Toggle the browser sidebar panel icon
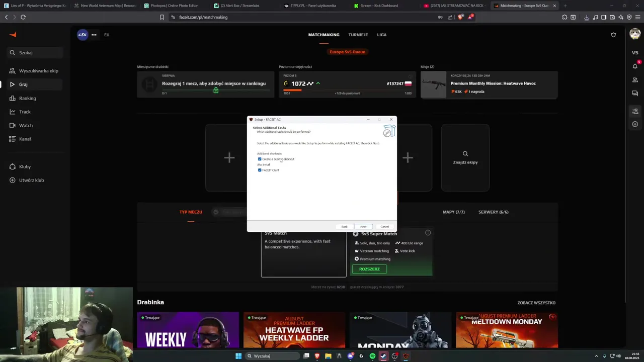 click(604, 17)
